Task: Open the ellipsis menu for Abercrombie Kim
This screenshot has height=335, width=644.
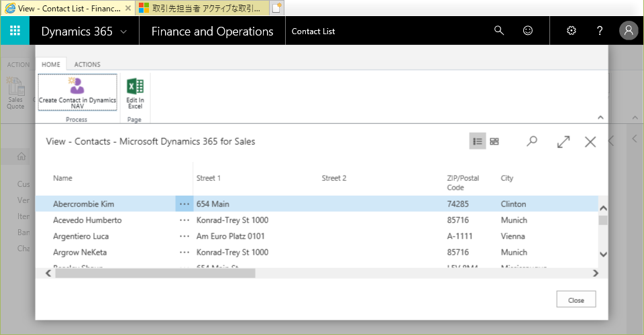Action: tap(184, 204)
